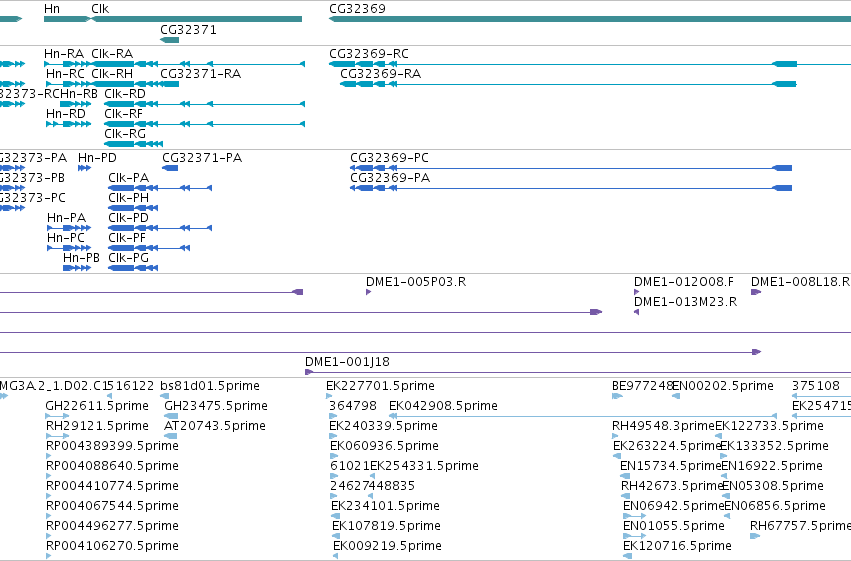Select the Clk gene label
The height and width of the screenshot is (561, 851).
[x=100, y=9]
